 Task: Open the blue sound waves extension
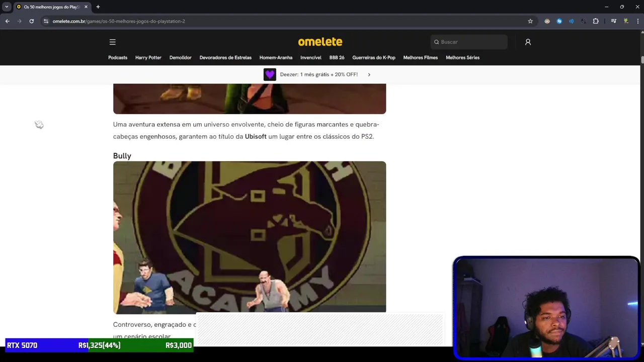(572, 21)
